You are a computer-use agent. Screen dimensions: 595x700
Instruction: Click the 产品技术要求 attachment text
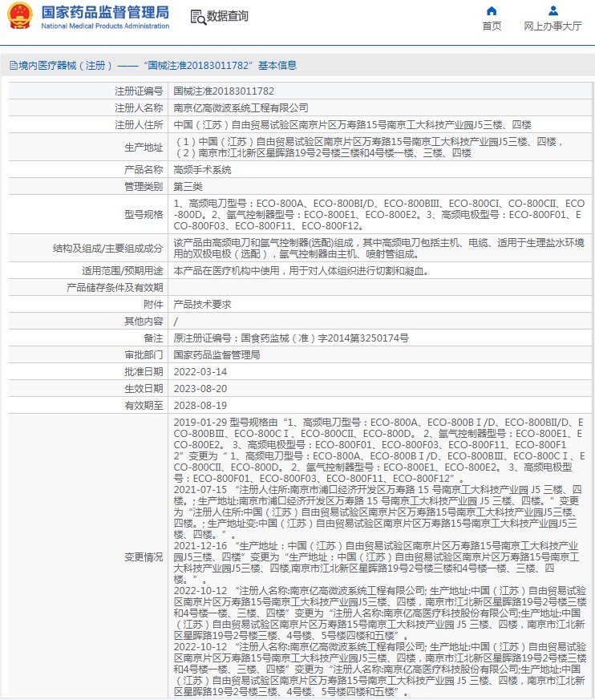(202, 305)
